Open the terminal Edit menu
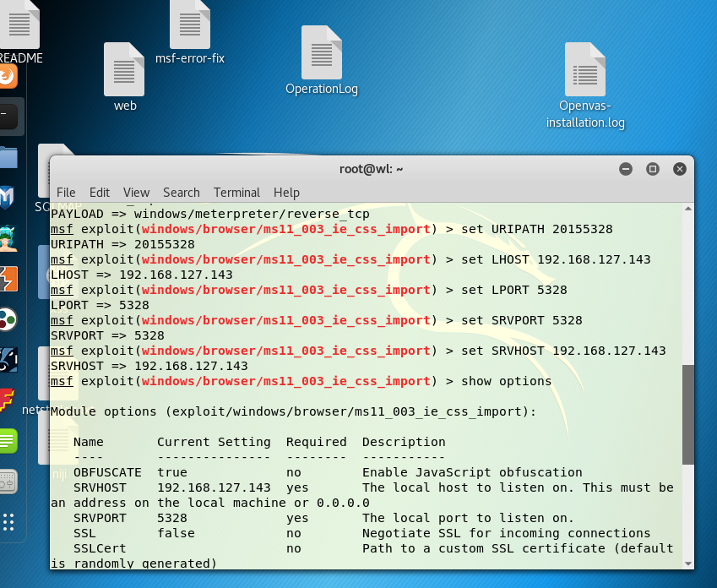Image resolution: width=717 pixels, height=588 pixels. [99, 193]
